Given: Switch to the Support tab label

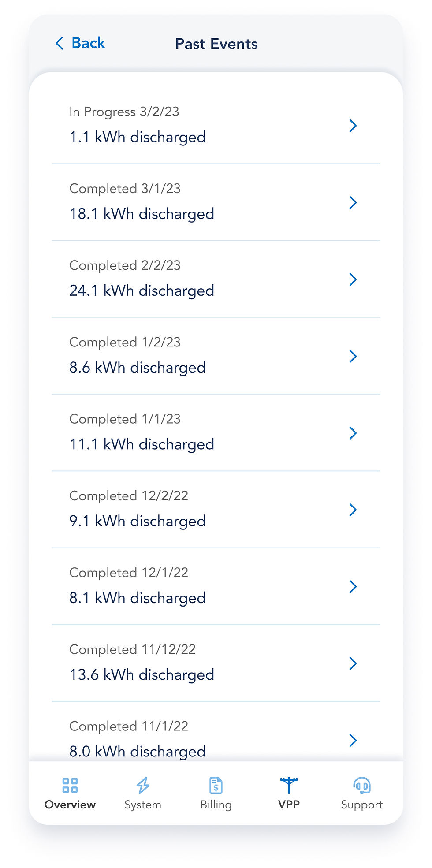Looking at the screenshot, I should 362,805.
